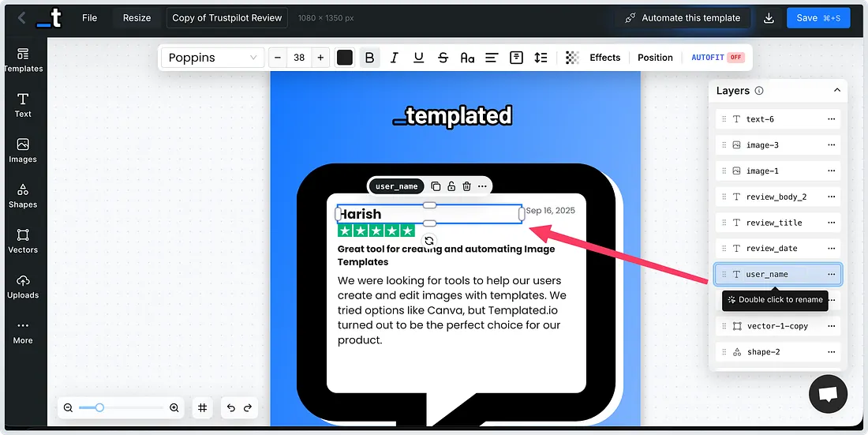
Task: Select the review date text on canvas
Action: click(550, 211)
